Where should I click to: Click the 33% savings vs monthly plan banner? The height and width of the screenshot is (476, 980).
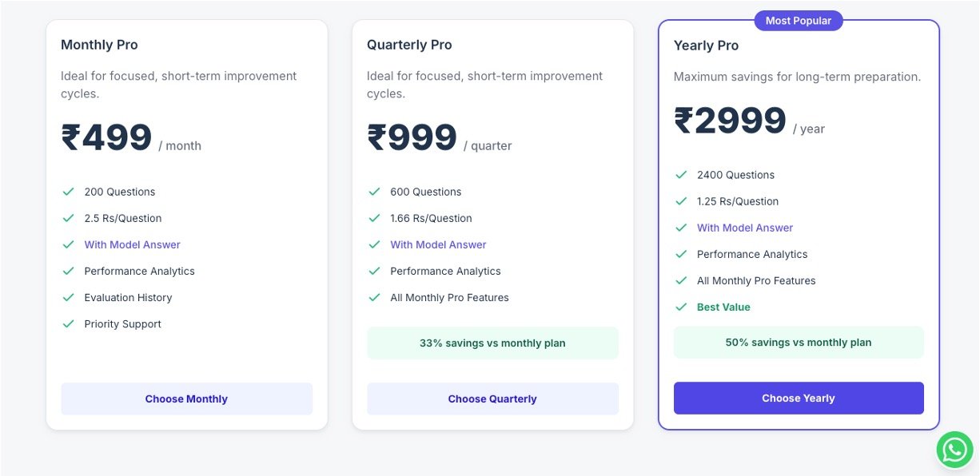coord(492,343)
